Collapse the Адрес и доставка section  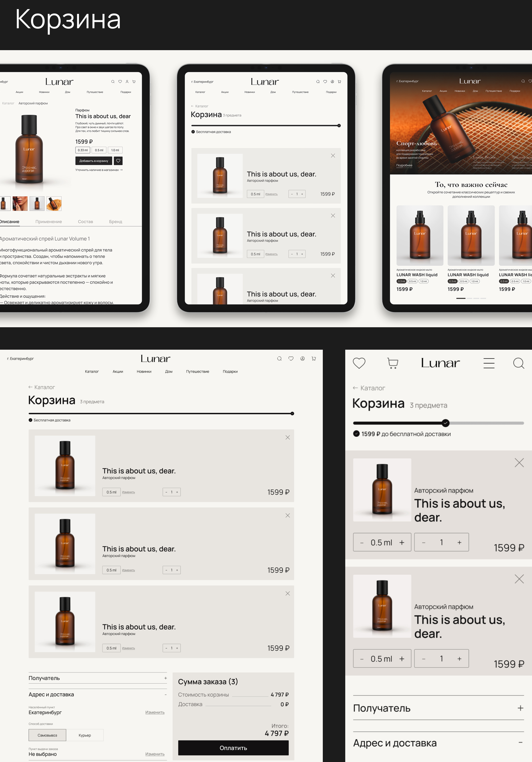165,694
